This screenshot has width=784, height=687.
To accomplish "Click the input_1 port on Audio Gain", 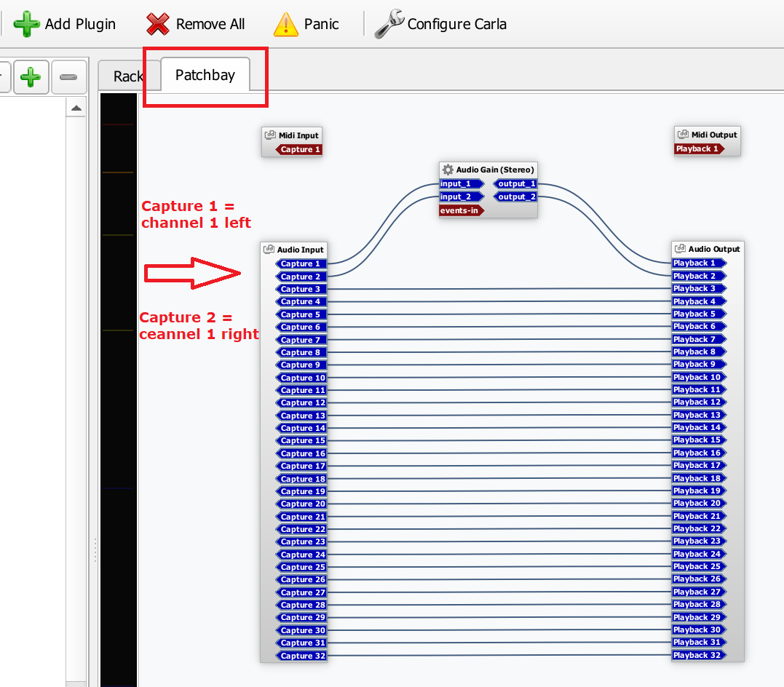I will tap(461, 184).
